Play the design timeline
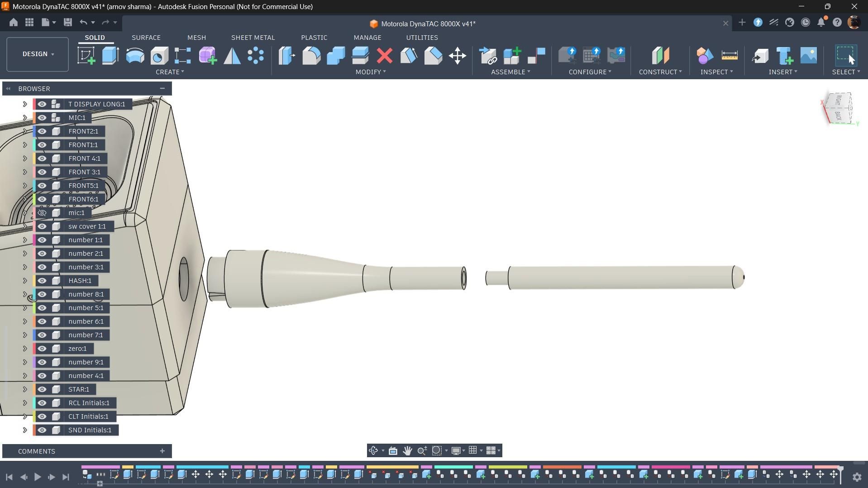 click(38, 477)
